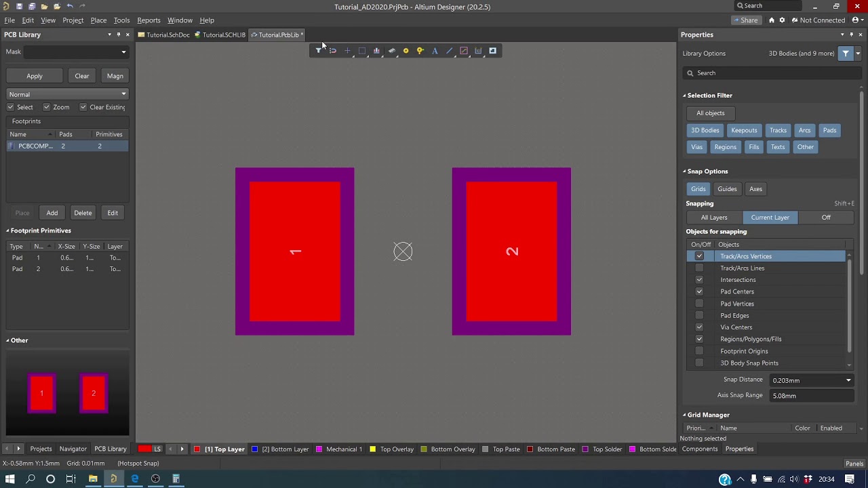Toggle the Zoom checkbox
The height and width of the screenshot is (488, 868).
tap(47, 107)
